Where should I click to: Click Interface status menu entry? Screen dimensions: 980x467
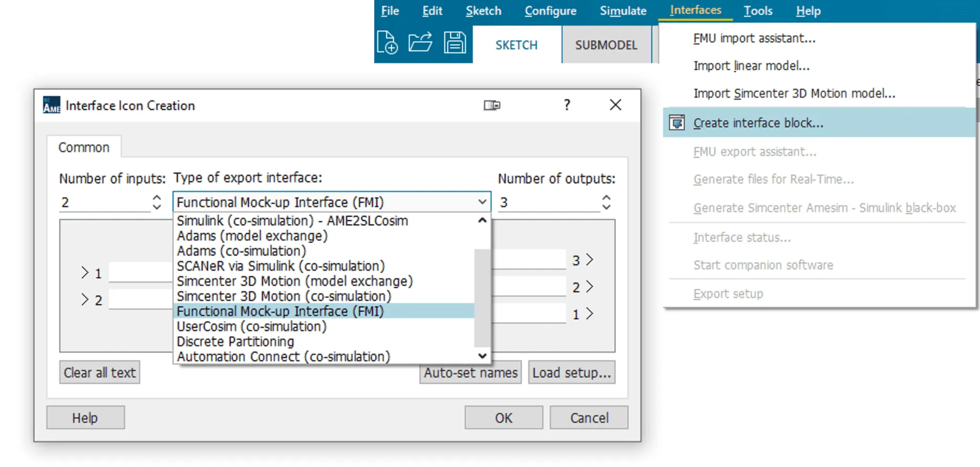pyautogui.click(x=742, y=238)
